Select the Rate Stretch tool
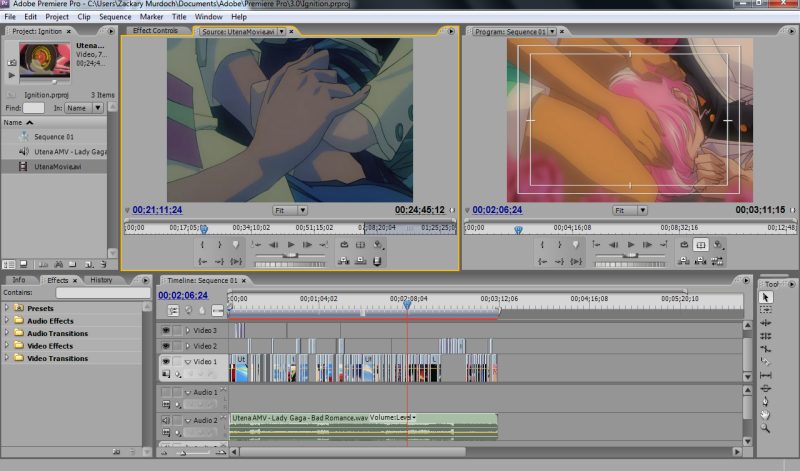Image resolution: width=800 pixels, height=471 pixels. point(765,349)
